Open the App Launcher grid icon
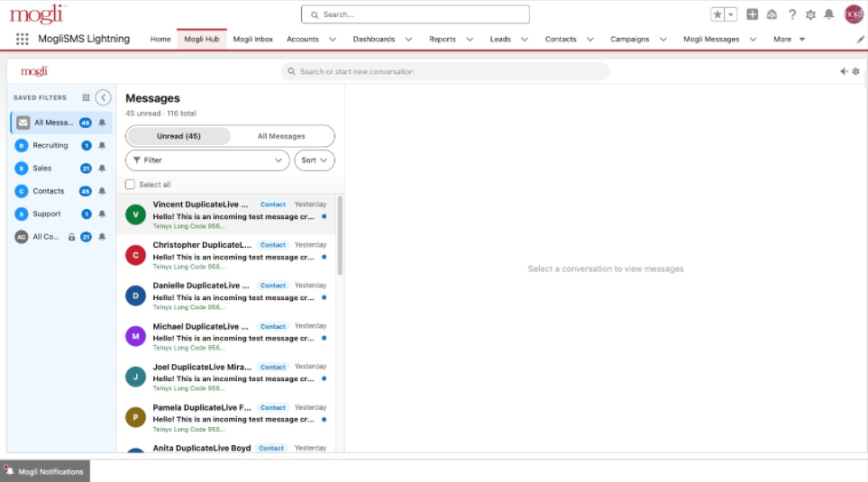 pyautogui.click(x=23, y=39)
